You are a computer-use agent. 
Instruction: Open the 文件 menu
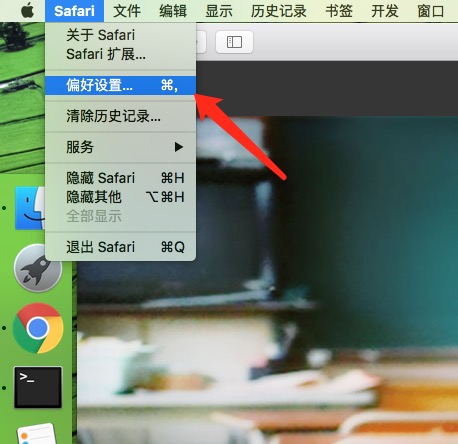tap(127, 11)
